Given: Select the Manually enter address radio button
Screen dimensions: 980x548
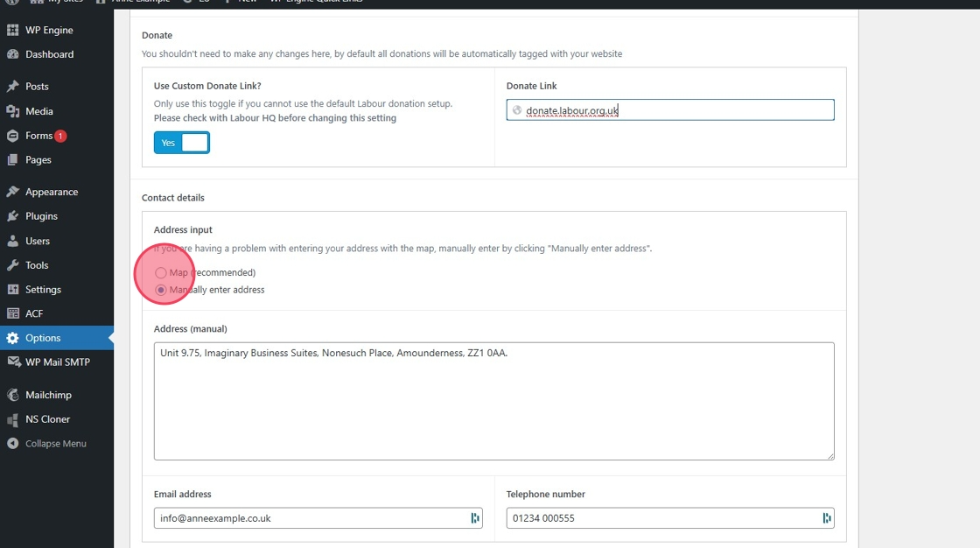Looking at the screenshot, I should (x=161, y=290).
